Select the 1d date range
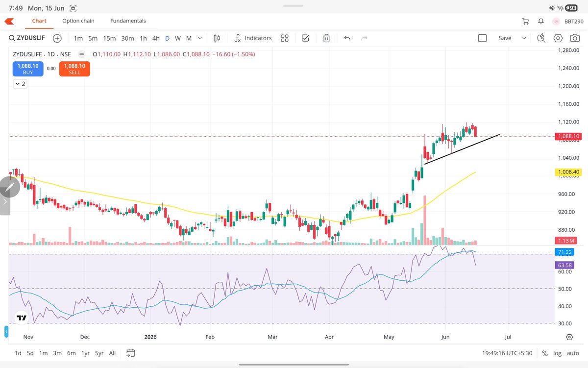Viewport: 588px width, 368px height. [18, 353]
